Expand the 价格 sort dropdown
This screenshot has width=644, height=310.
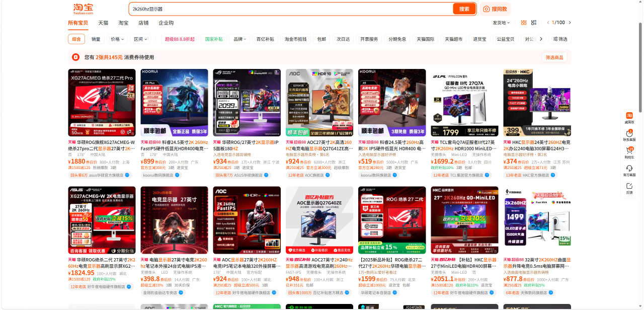(117, 39)
